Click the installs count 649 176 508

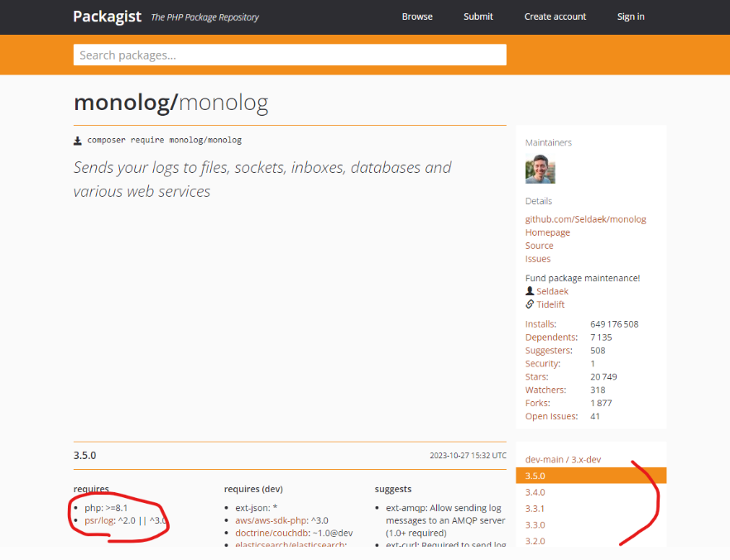[614, 324]
